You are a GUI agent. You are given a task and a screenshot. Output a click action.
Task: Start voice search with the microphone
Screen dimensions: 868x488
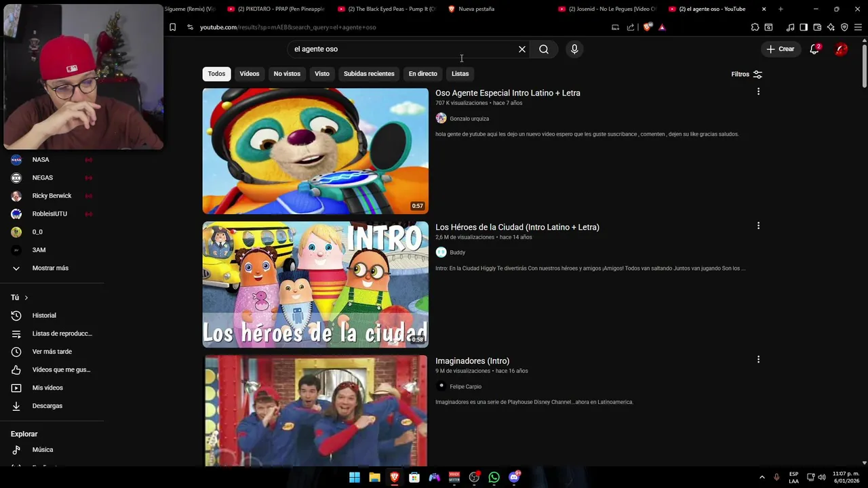[574, 49]
